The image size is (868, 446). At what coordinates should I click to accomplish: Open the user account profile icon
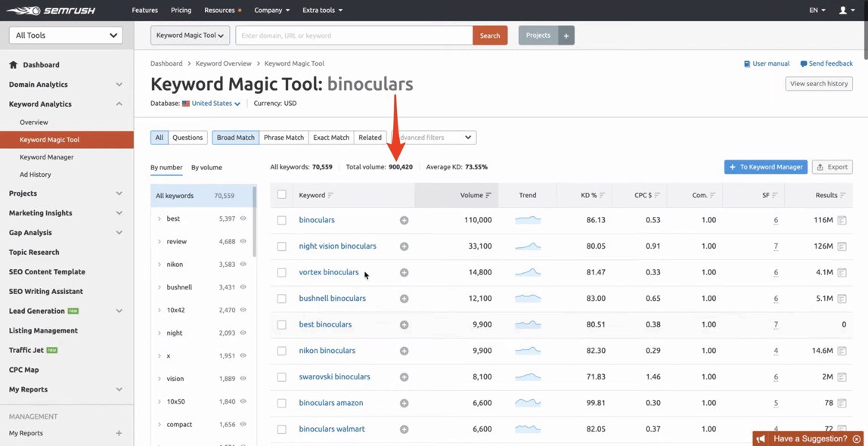[842, 11]
